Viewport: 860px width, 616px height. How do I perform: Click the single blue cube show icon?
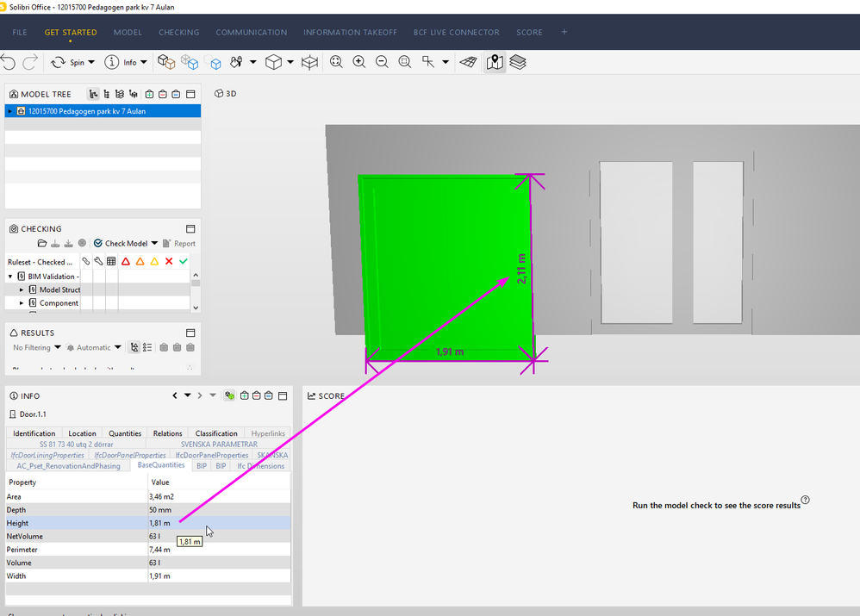213,62
